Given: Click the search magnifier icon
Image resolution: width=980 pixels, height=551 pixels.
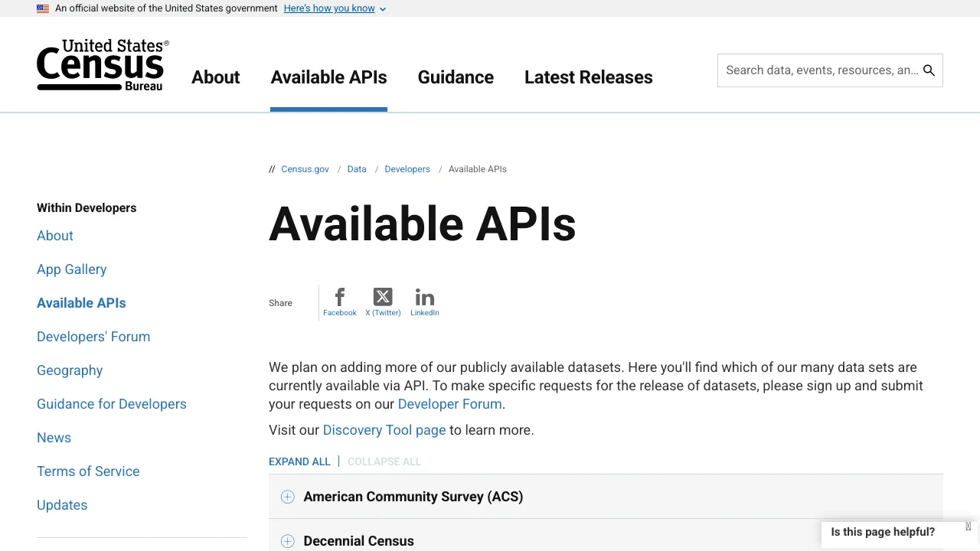Looking at the screenshot, I should tap(929, 70).
